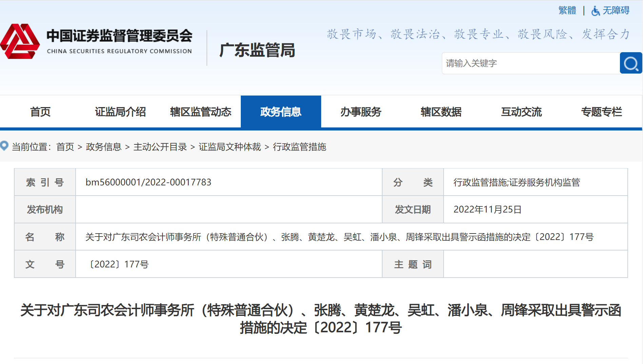
Task: Open 行政监管措施 breadcrumb link
Action: click(x=299, y=147)
